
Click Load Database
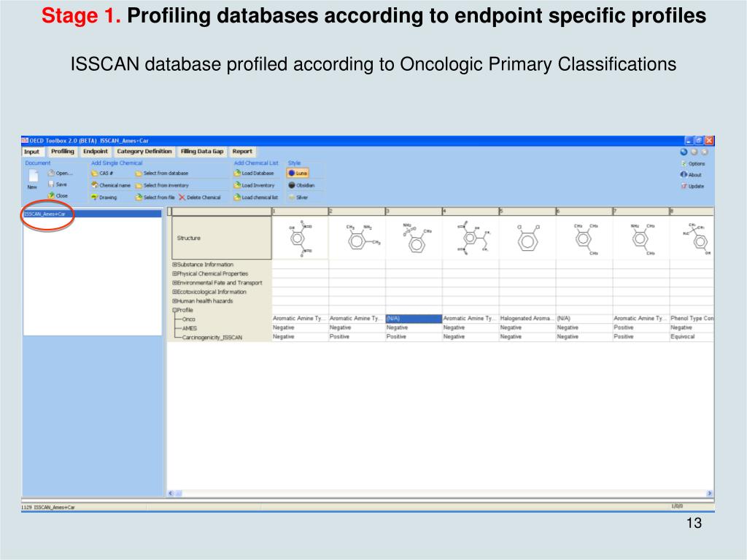point(254,174)
